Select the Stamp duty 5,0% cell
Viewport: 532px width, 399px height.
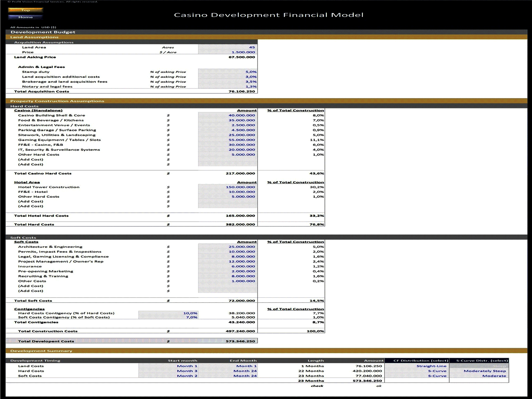227,72
